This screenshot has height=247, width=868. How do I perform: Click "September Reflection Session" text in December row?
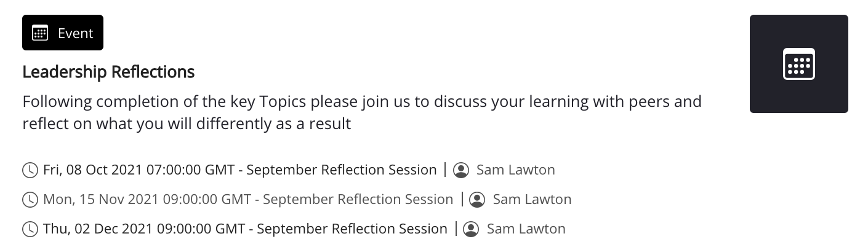[x=352, y=229]
